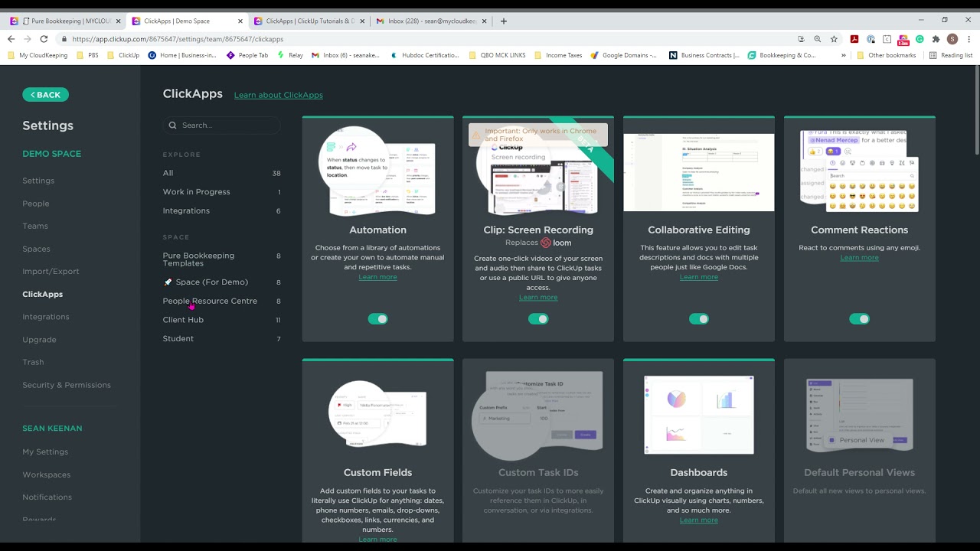Open the Upgrade page
This screenshot has width=980, height=551.
tap(39, 340)
